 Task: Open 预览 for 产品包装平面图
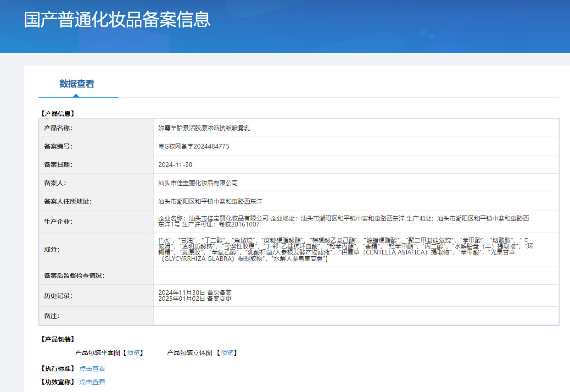[x=133, y=353]
